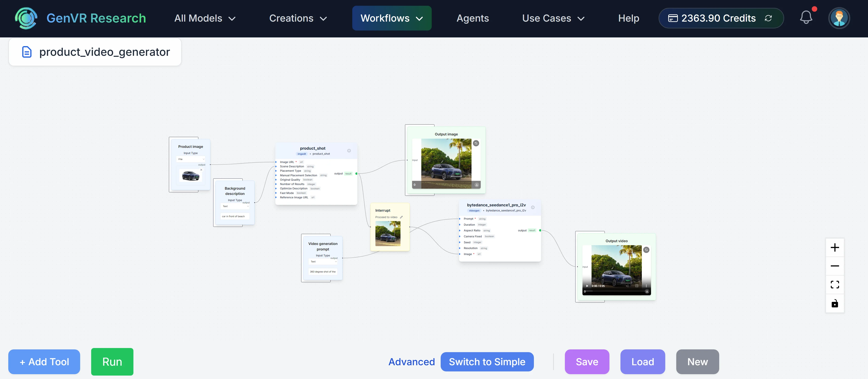868x379 pixels.
Task: Open Input Type selector on Video generation prompt
Action: 323,261
